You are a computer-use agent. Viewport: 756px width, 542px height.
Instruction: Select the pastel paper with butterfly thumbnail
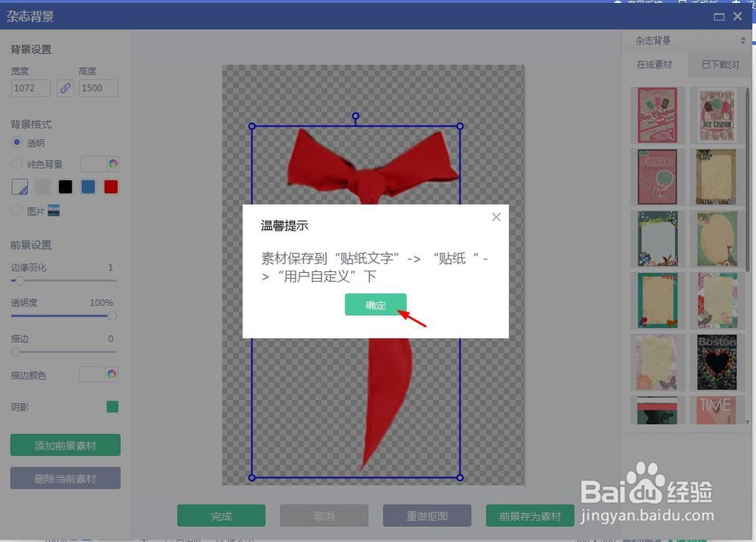click(658, 362)
